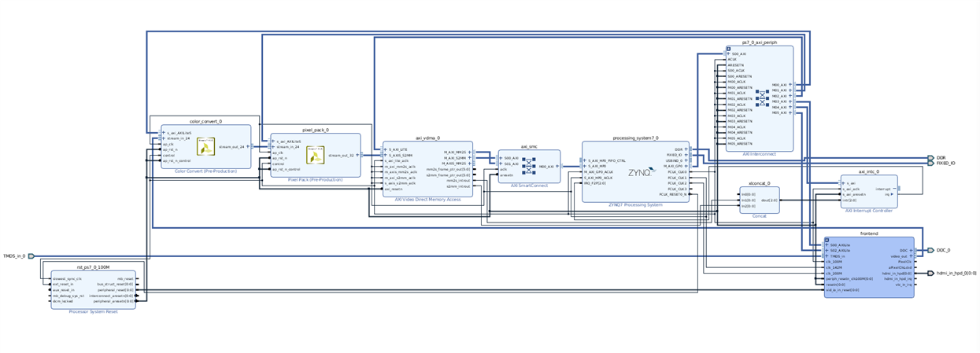Select the DDC_0 output port symbol
This screenshot has height=353, width=980.
coord(930,250)
